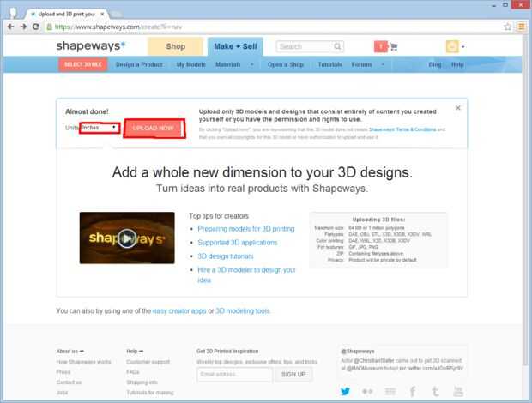This screenshot has height=403, width=532.
Task: Open the easy creator apps link
Action: (179, 310)
